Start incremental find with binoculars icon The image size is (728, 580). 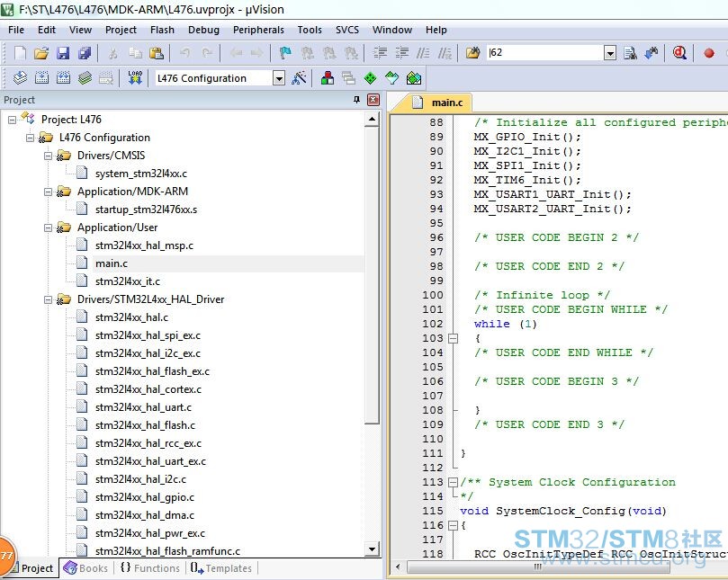coord(652,53)
